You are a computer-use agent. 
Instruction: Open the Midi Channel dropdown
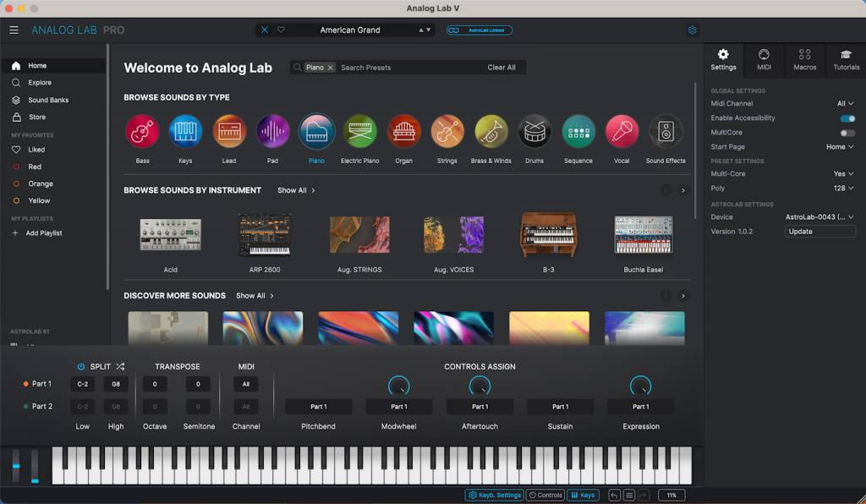pyautogui.click(x=845, y=103)
